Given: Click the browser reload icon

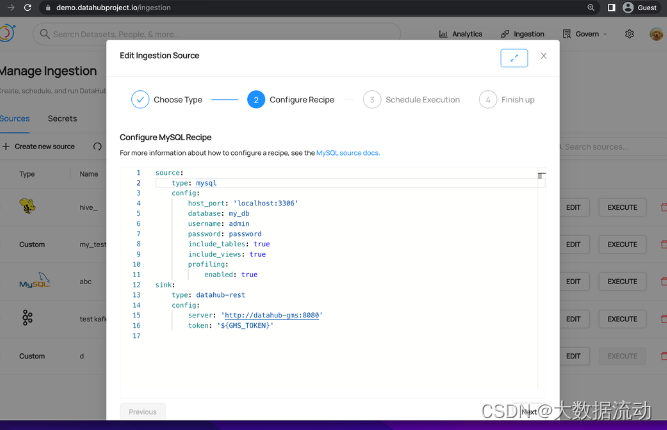Looking at the screenshot, I should click(28, 8).
